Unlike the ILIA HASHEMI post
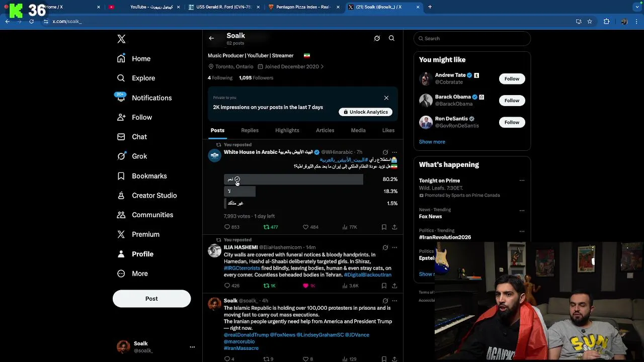 (x=308, y=286)
